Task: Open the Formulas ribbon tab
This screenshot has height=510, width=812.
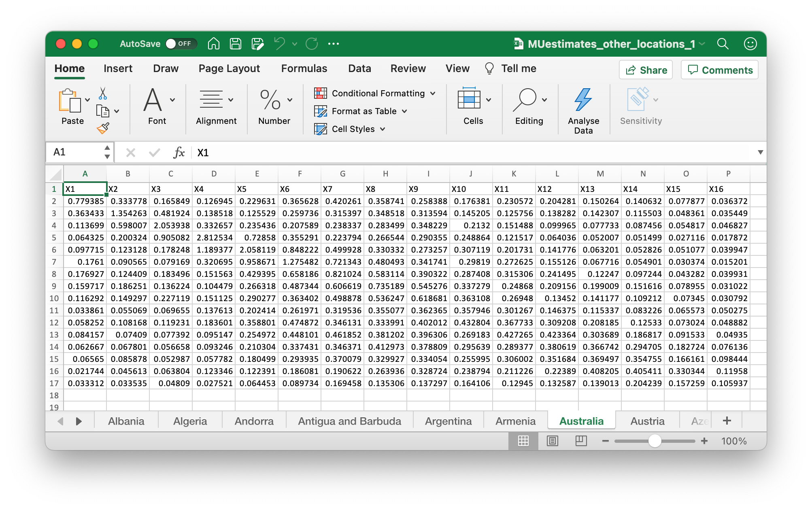Action: [304, 68]
